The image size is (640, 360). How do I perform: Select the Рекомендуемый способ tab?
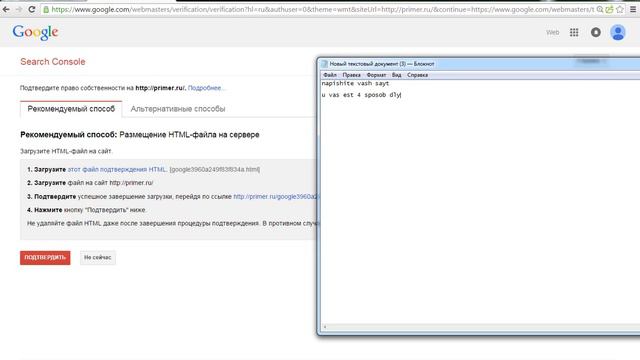(71, 109)
